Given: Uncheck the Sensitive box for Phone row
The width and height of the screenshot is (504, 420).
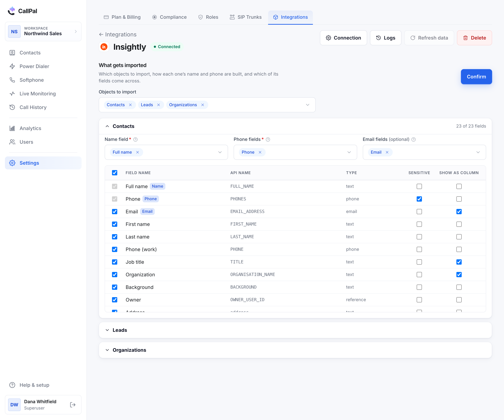Looking at the screenshot, I should 419,199.
